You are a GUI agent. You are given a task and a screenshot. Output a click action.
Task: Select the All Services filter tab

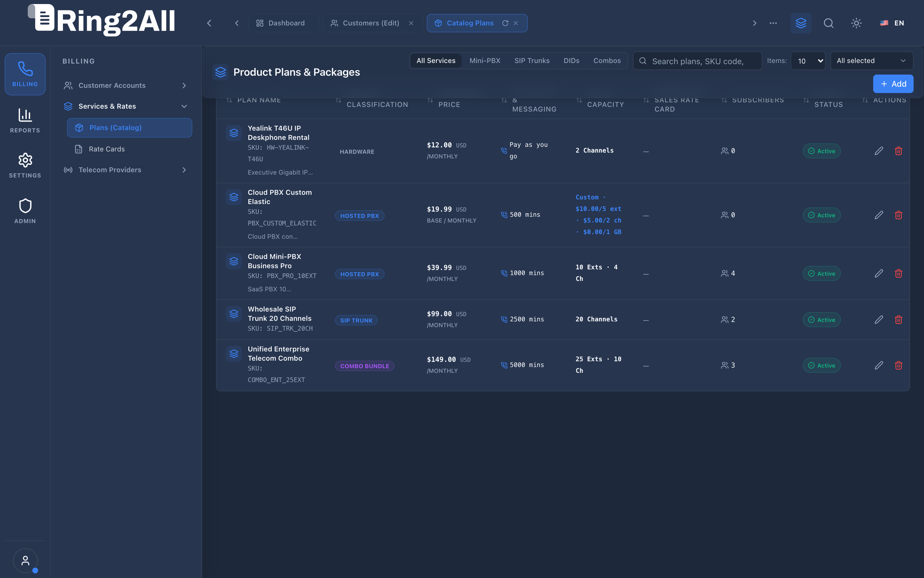(x=436, y=61)
